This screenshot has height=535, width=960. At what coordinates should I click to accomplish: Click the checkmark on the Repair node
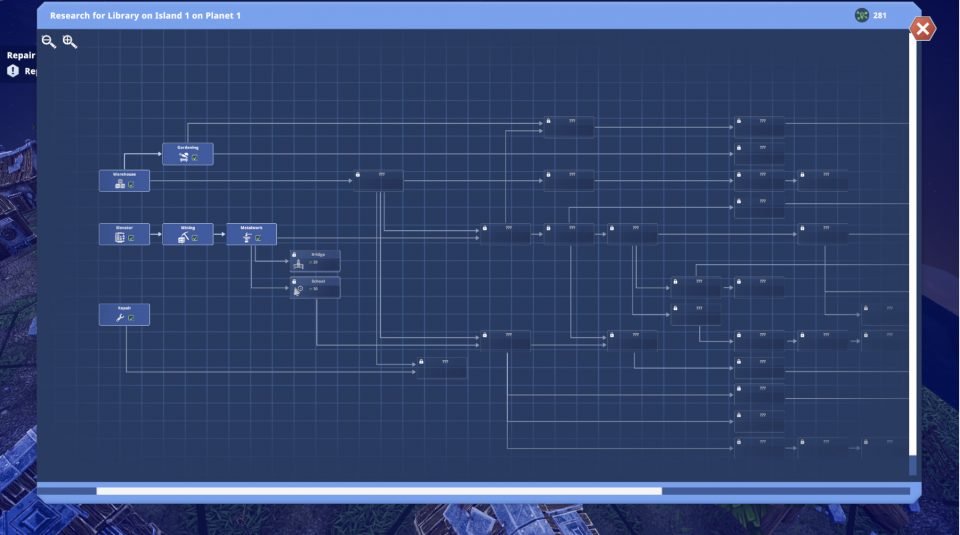pos(131,318)
